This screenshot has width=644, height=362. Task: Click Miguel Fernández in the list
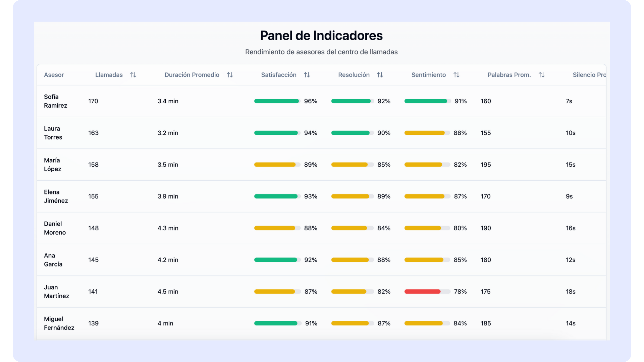(x=59, y=323)
